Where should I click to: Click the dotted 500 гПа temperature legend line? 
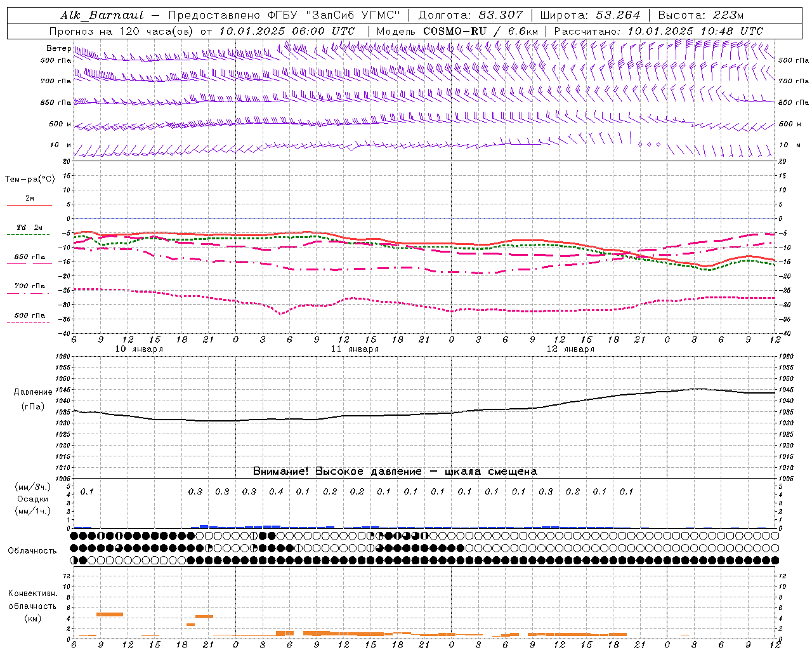point(29,322)
